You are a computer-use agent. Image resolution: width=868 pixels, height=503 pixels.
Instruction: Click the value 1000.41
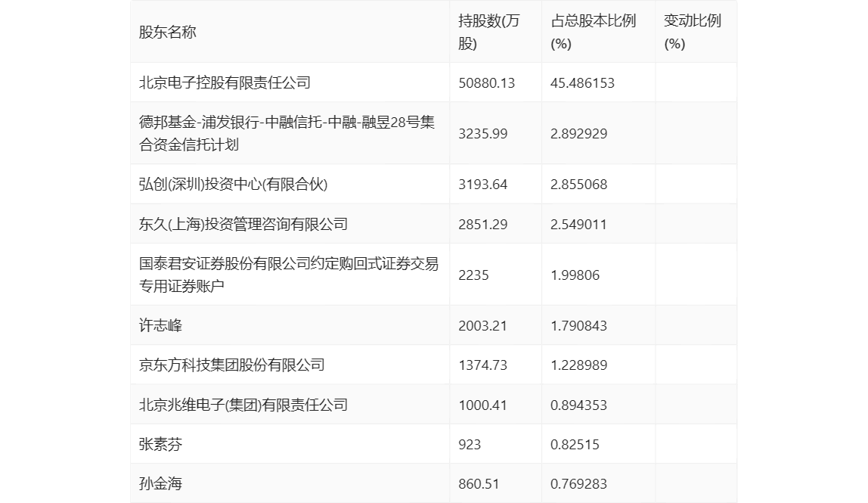(482, 405)
